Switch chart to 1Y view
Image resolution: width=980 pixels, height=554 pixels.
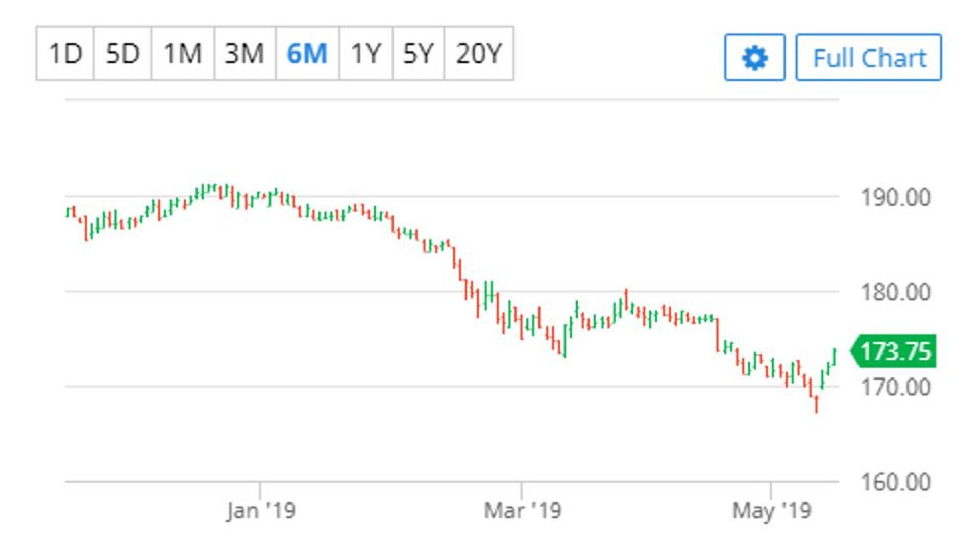[x=366, y=54]
